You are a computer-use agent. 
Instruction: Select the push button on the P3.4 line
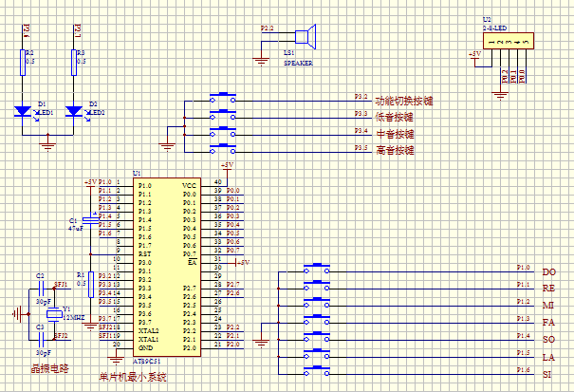[x=223, y=133]
